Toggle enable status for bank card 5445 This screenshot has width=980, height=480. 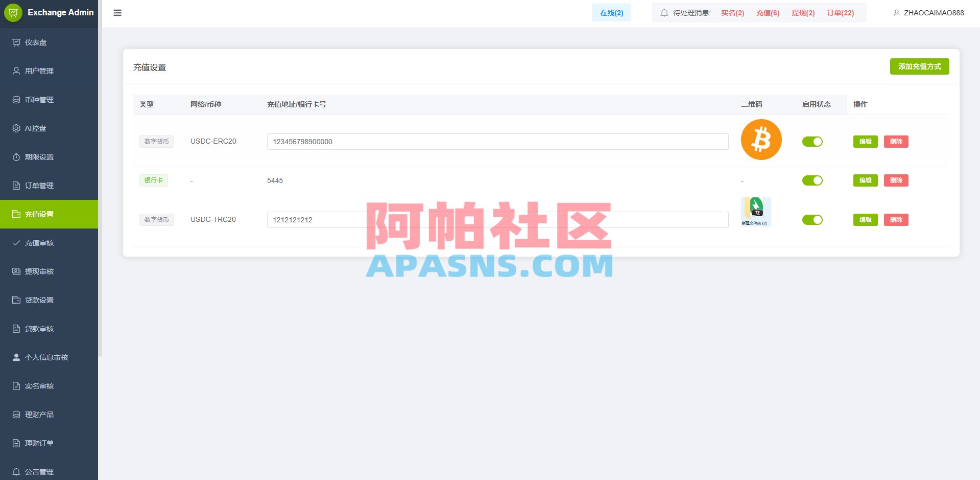pos(812,180)
